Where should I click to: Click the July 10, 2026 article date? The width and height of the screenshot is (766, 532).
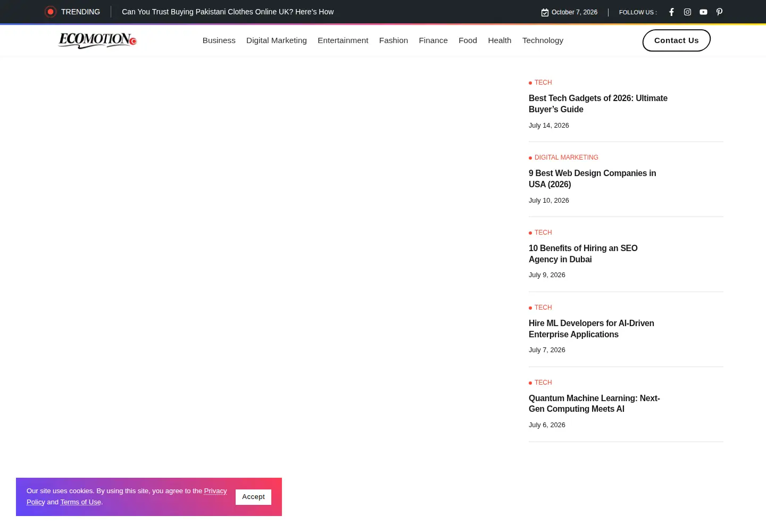[549, 201]
